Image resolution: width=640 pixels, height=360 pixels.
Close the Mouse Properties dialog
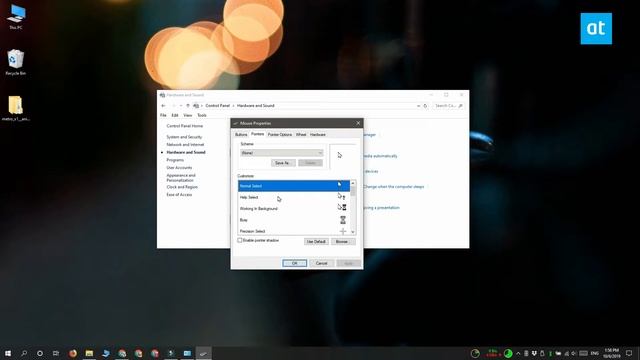[358, 123]
